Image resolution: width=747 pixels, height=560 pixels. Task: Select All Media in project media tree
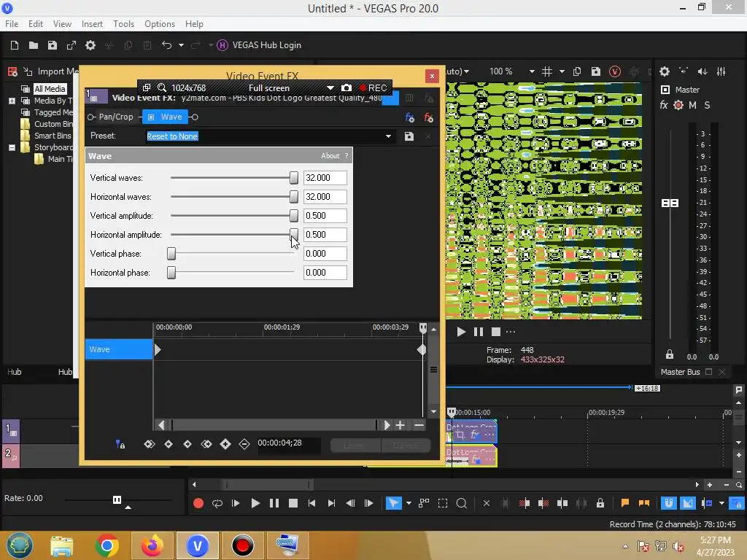coord(50,89)
